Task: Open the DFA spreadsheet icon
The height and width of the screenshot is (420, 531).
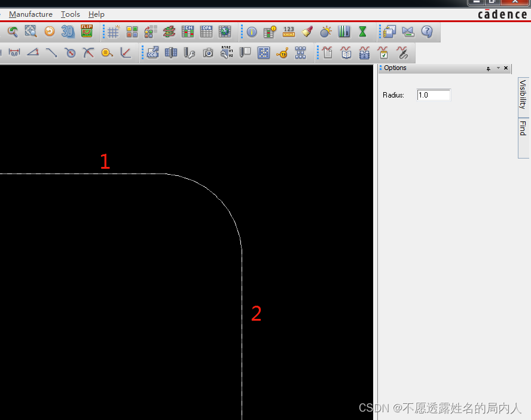Action: pyautogui.click(x=206, y=32)
